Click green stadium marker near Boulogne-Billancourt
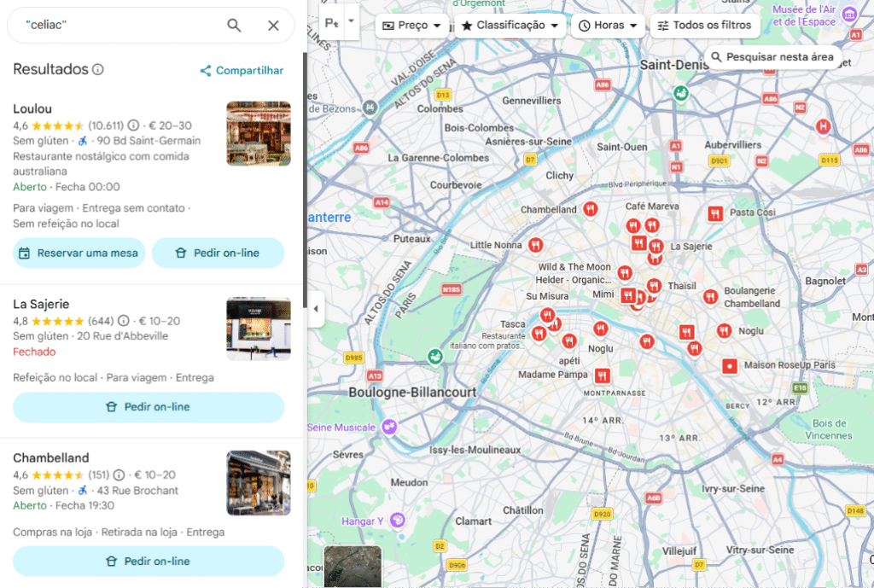The width and height of the screenshot is (874, 588). (x=435, y=356)
